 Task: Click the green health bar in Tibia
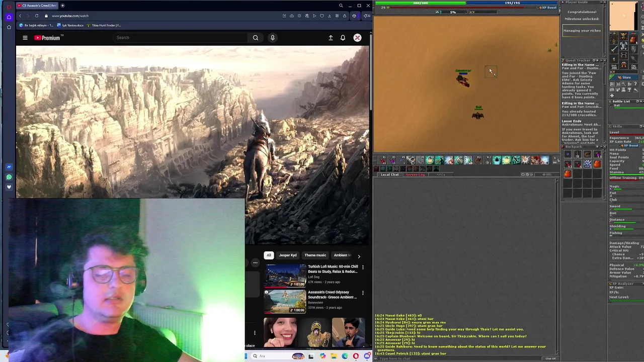coord(421,3)
